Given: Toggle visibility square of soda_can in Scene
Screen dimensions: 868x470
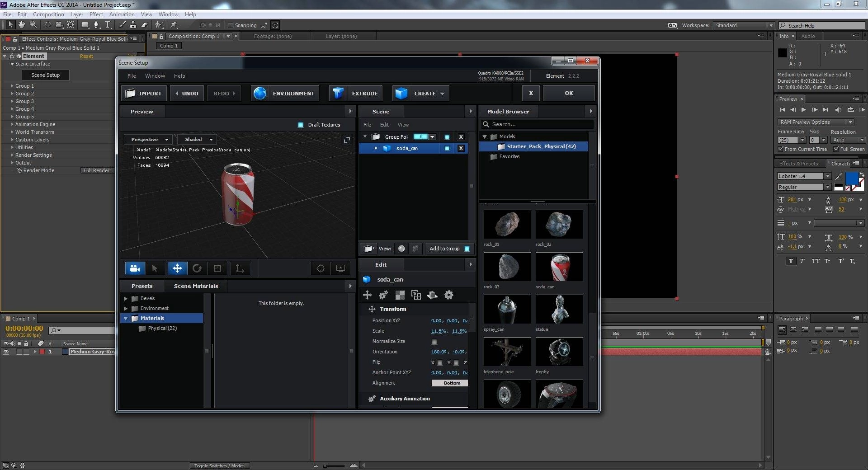Looking at the screenshot, I should click(x=447, y=148).
